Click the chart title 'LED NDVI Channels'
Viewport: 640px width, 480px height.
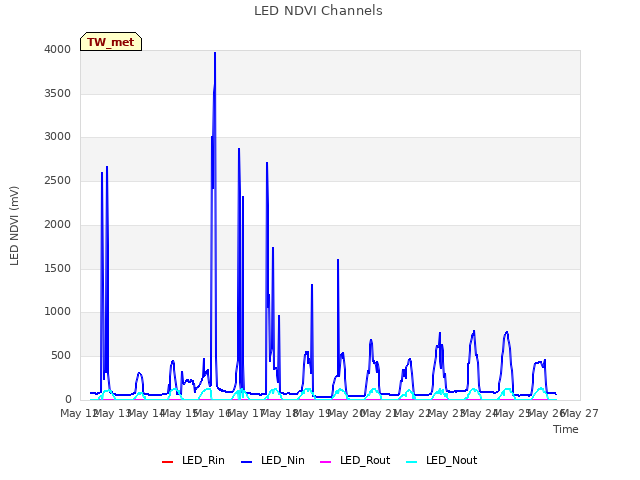pos(318,11)
